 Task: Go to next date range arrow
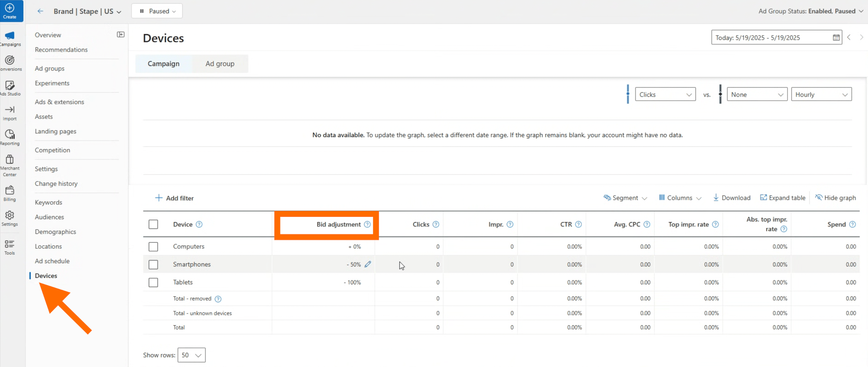tap(861, 37)
